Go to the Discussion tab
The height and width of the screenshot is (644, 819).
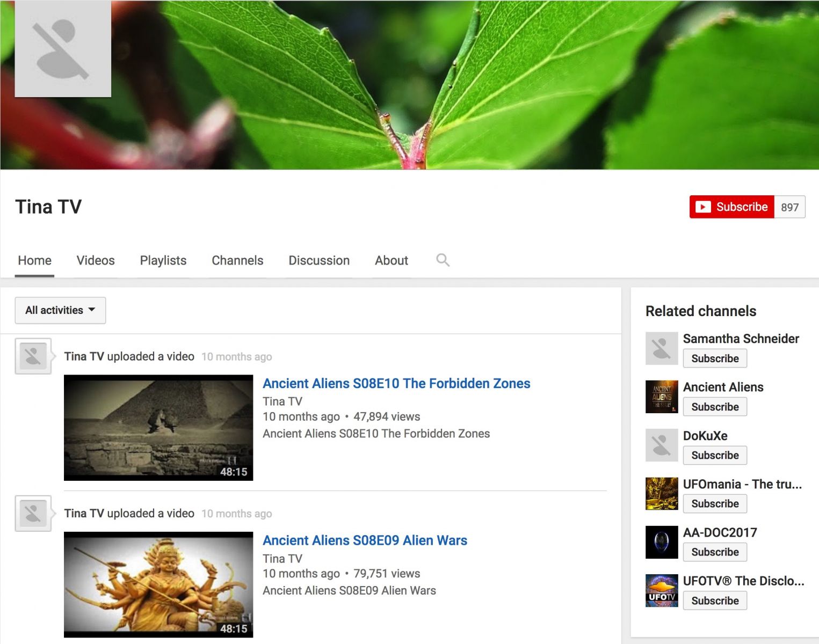pyautogui.click(x=319, y=260)
